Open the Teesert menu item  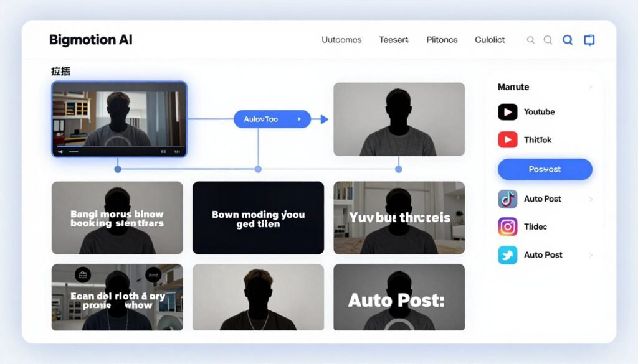tap(394, 40)
